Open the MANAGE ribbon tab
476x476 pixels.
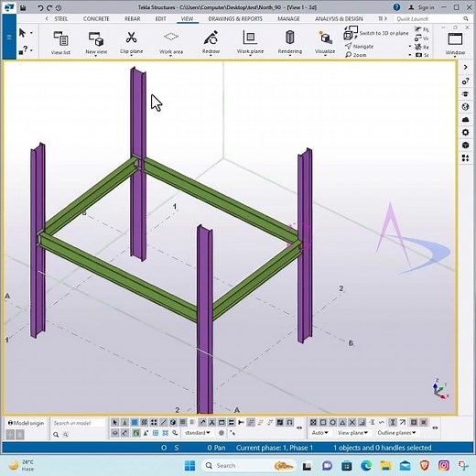tap(288, 19)
